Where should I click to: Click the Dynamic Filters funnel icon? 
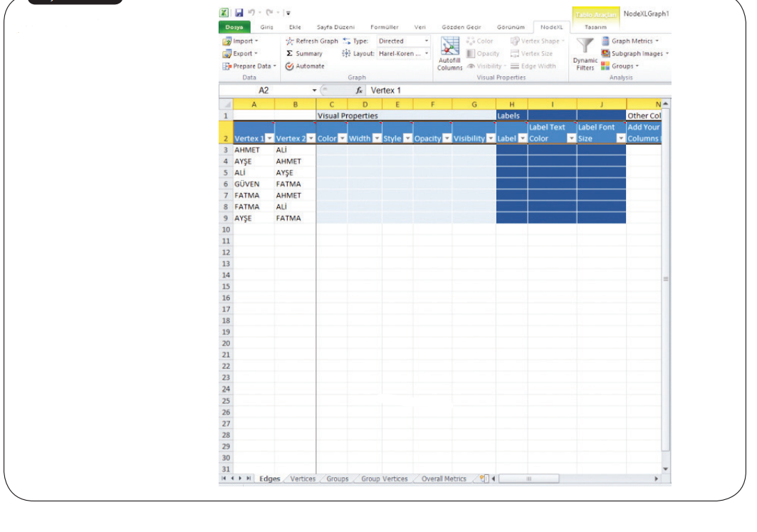[x=584, y=48]
